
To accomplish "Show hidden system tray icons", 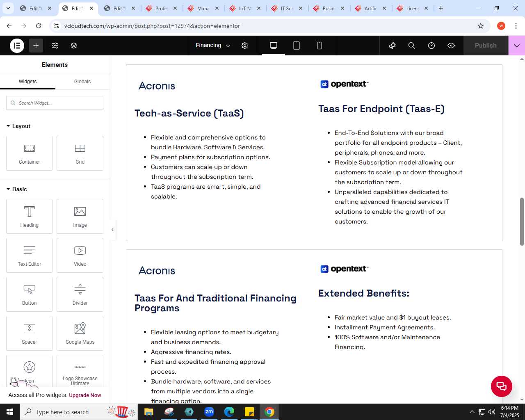I will click(472, 412).
